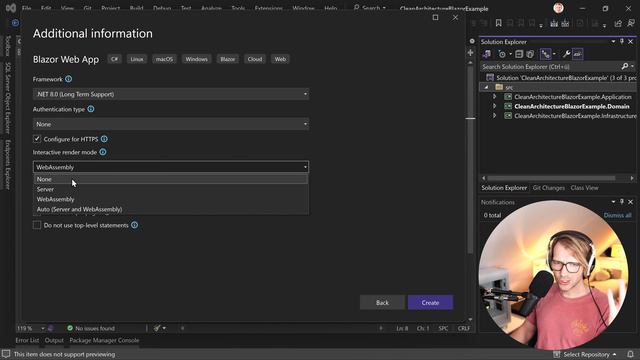Switch to the Git Changes tab
This screenshot has width=640, height=360.
(549, 188)
